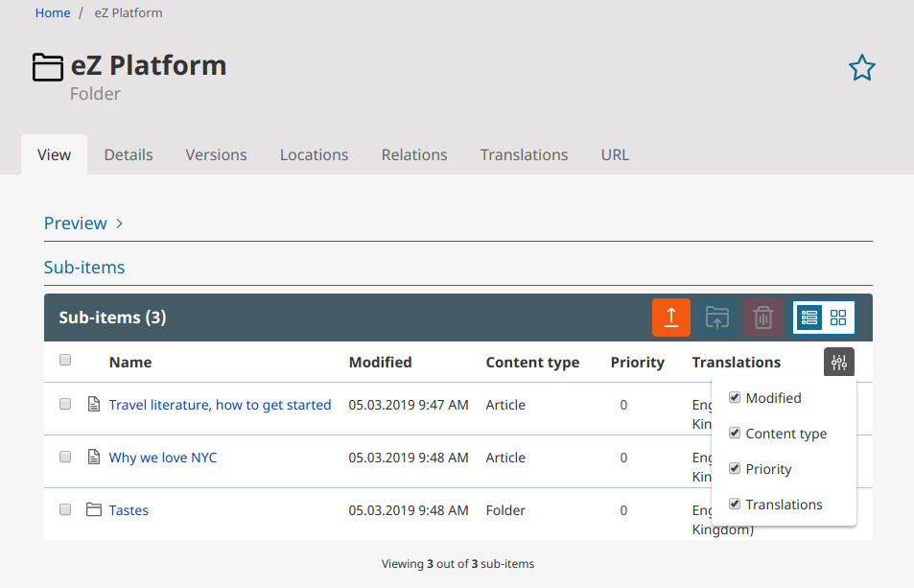Switch to grid view icon
Image resolution: width=914 pixels, height=588 pixels.
(x=838, y=318)
